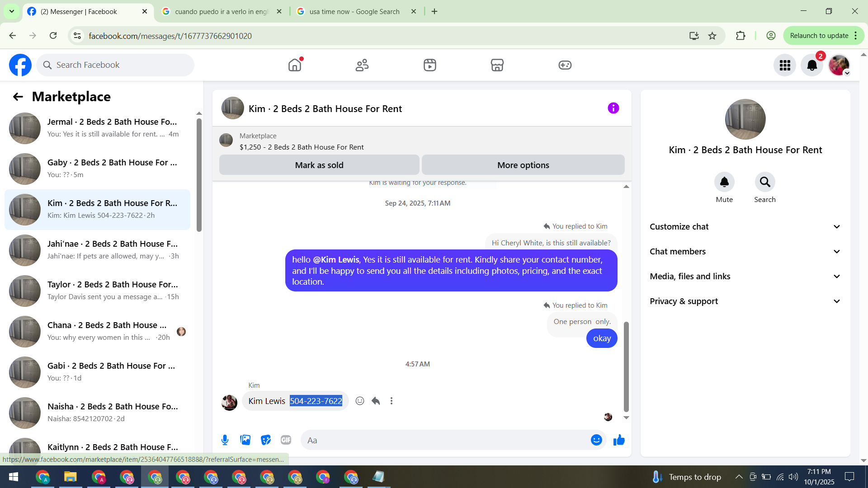Screen dimensions: 868x488
Task: Choose a sticker
Action: (x=266, y=440)
